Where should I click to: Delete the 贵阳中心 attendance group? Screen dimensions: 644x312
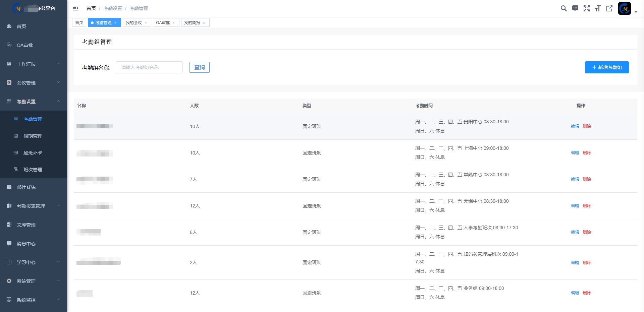pyautogui.click(x=587, y=126)
